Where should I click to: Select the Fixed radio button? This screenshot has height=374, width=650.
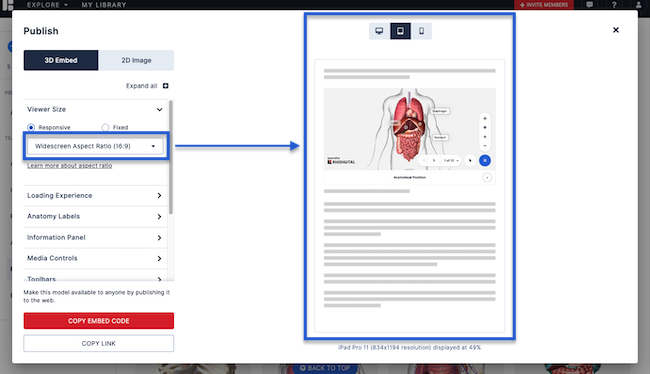point(105,127)
